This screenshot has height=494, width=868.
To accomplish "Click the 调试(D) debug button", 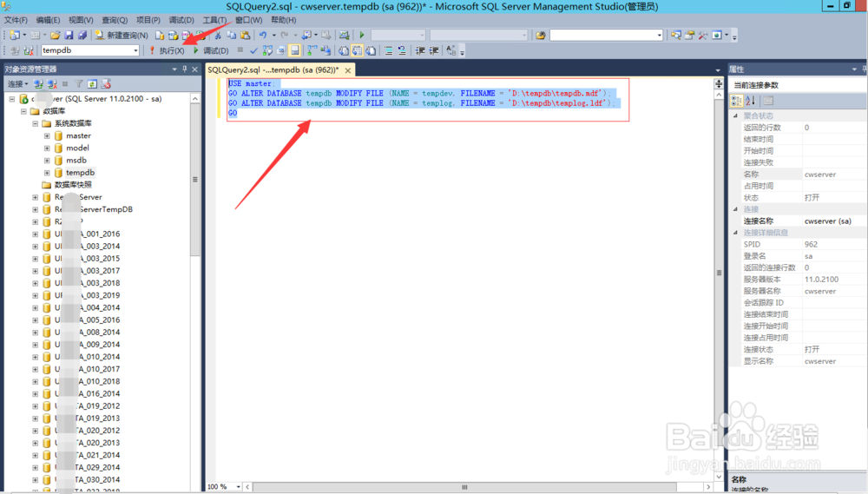I will [x=210, y=50].
